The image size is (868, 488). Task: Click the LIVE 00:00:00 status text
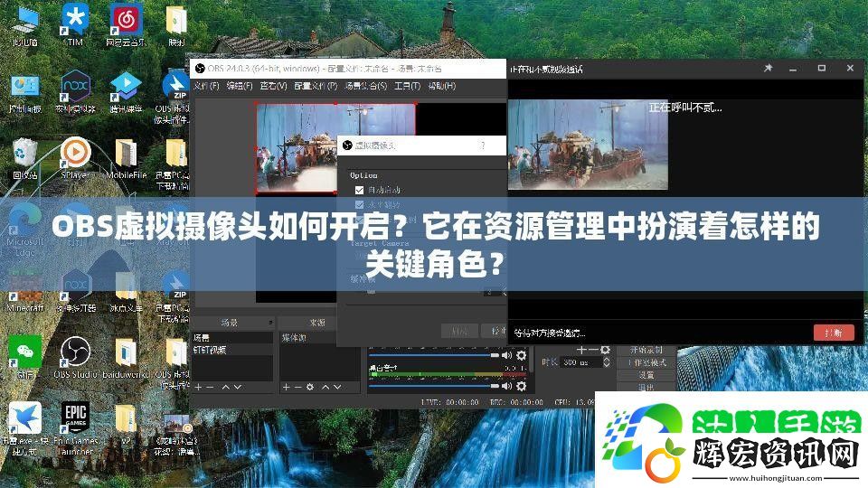(449, 402)
